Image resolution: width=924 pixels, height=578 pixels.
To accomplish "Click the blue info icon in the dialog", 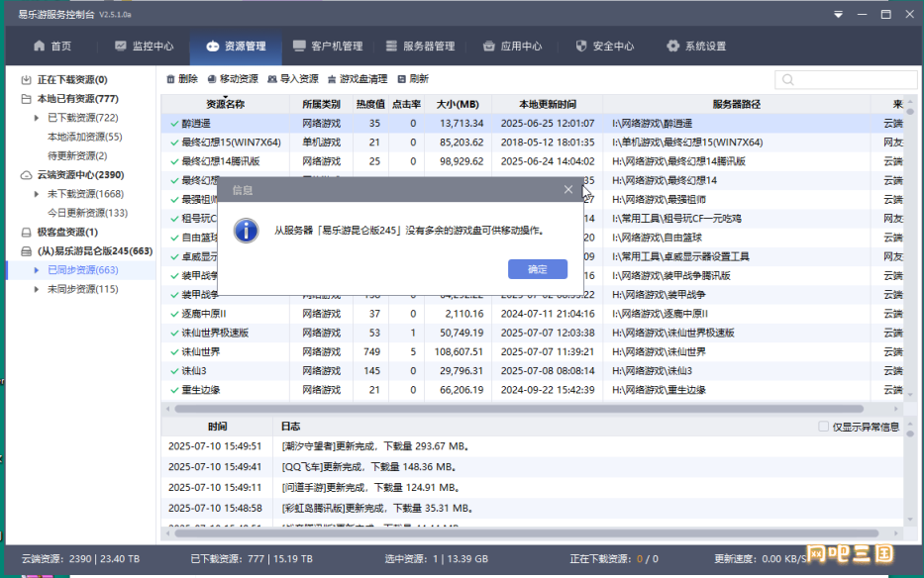I will [x=246, y=231].
